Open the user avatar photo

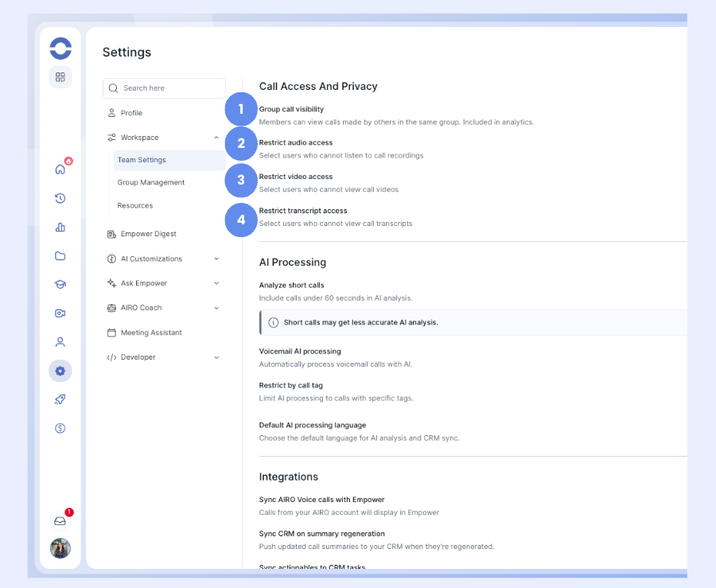coord(60,548)
